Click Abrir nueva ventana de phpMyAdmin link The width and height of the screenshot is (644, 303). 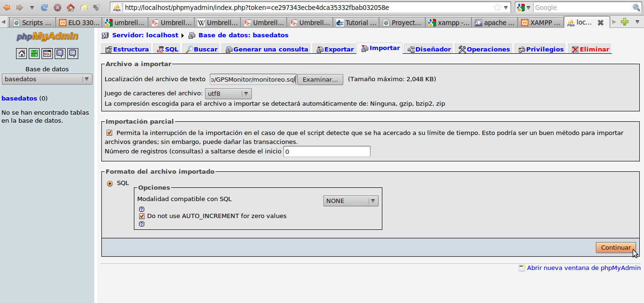(x=584, y=268)
